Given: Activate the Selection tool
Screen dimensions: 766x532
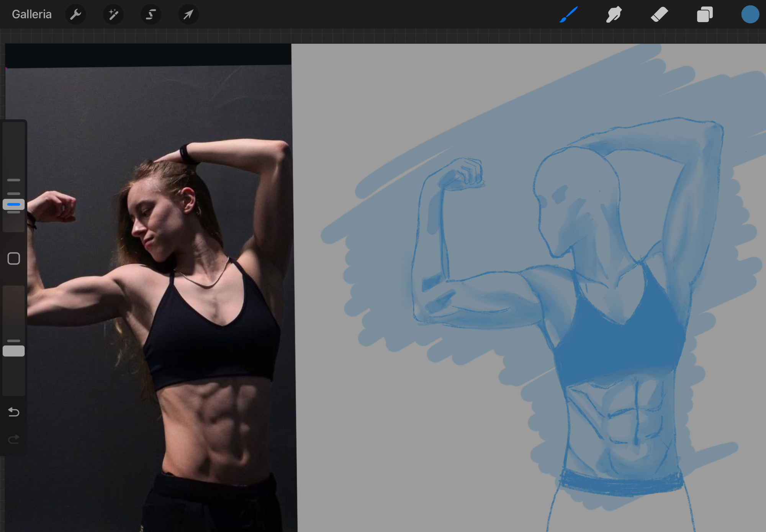Looking at the screenshot, I should pos(151,15).
